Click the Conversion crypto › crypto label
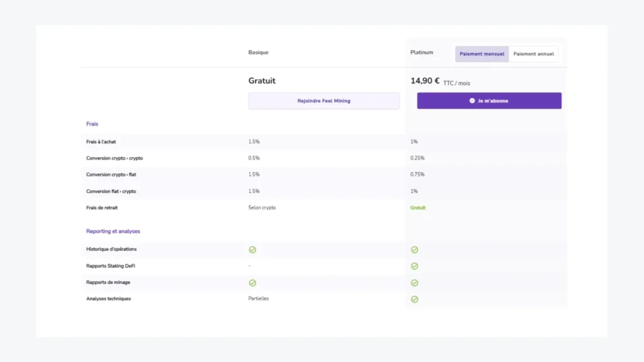The height and width of the screenshot is (362, 644). click(x=114, y=158)
